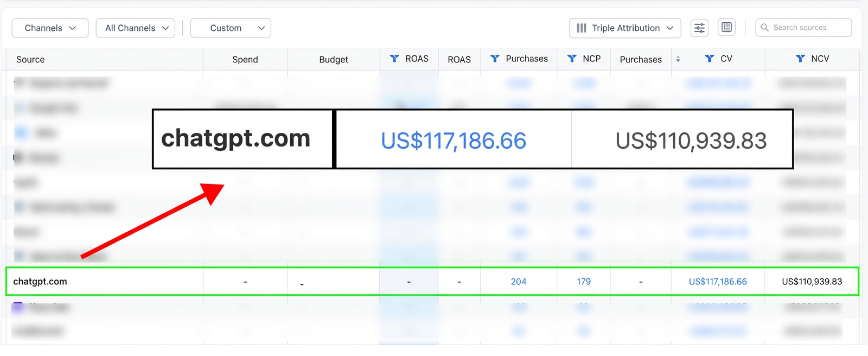Open the 179 NCP value for chatgpt.com
The width and height of the screenshot is (868, 356).
coord(584,282)
